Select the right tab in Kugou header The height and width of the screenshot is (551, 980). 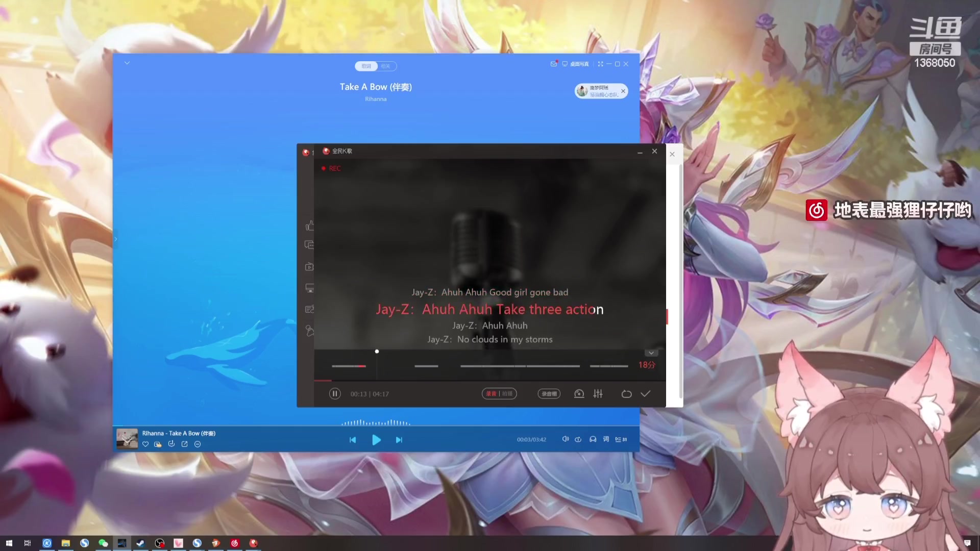click(386, 66)
